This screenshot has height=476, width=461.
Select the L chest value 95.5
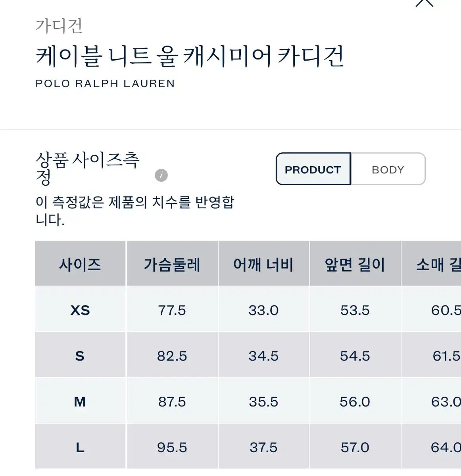click(172, 447)
